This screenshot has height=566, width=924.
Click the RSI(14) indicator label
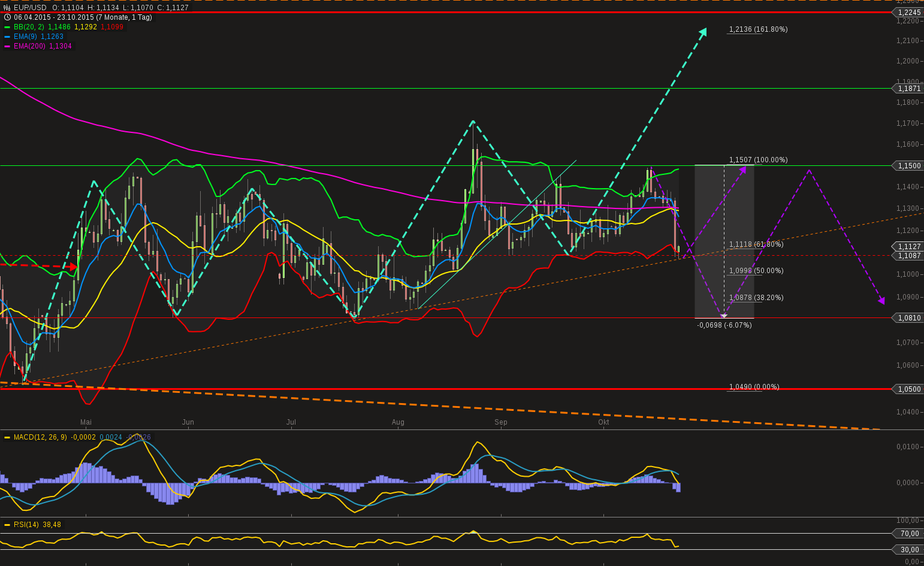26,525
